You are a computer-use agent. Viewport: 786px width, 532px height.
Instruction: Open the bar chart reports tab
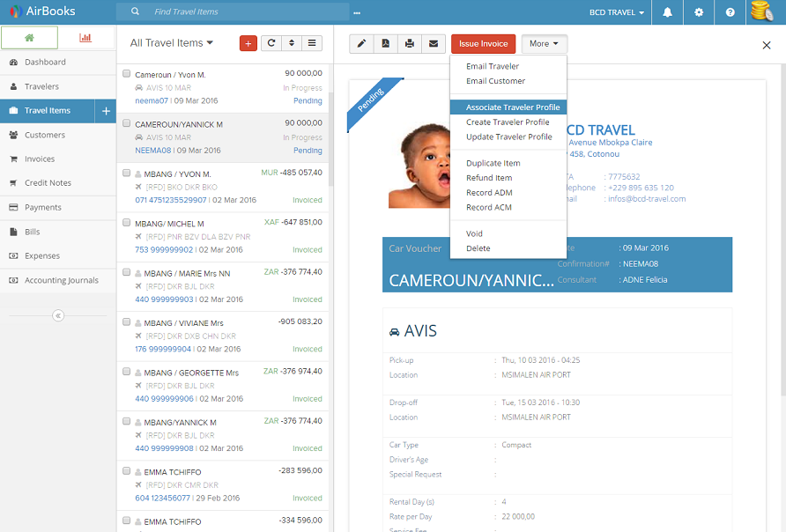point(85,38)
